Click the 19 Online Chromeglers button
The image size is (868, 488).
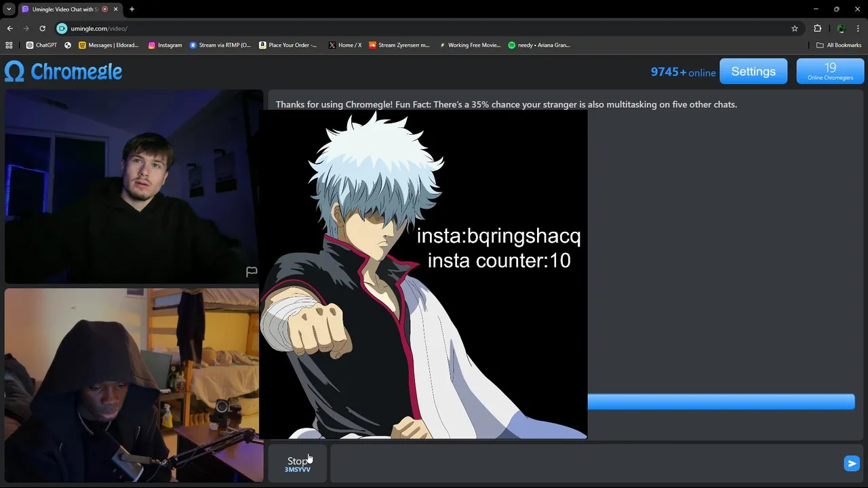tap(830, 71)
